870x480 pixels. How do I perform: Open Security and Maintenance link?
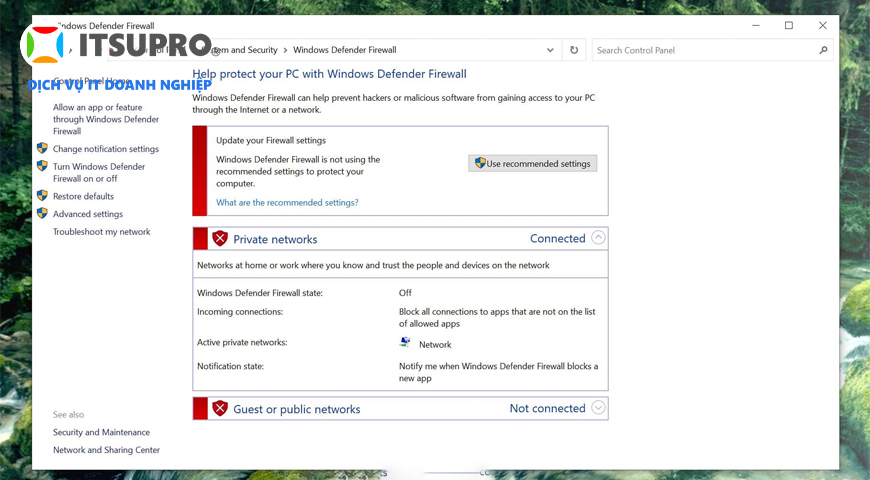(x=102, y=432)
